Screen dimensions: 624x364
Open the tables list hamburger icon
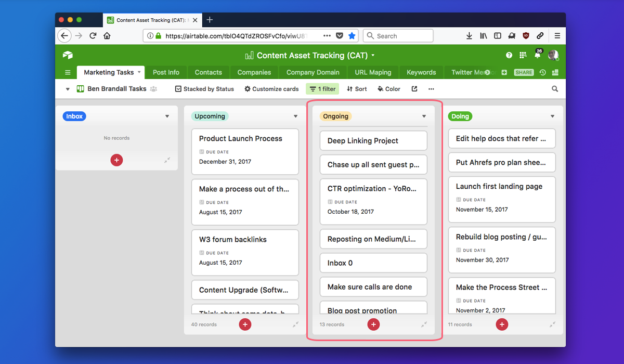tap(68, 72)
